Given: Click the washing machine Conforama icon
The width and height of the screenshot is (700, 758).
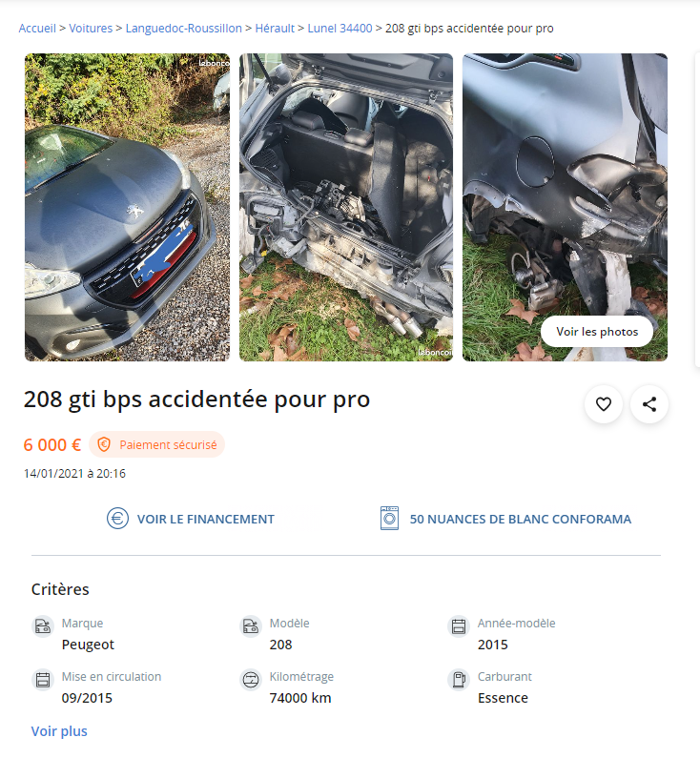Looking at the screenshot, I should click(389, 519).
